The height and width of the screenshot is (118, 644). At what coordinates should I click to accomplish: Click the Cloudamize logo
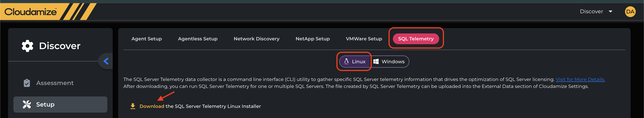pos(30,12)
